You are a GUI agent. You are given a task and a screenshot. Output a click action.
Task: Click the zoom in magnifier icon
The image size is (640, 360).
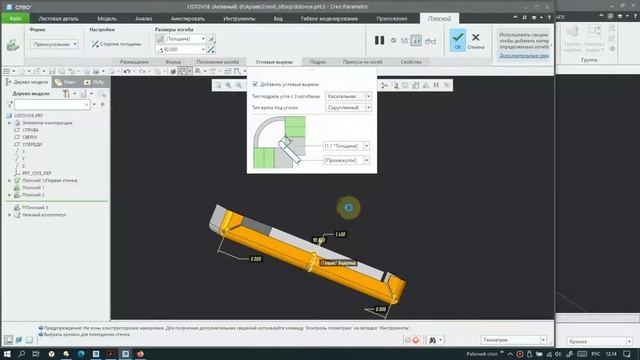coord(229,85)
